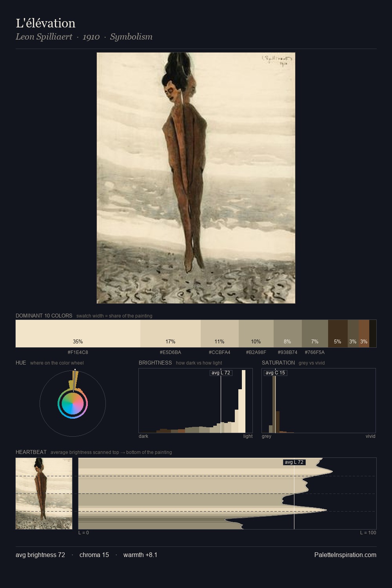Select the 11% tan swatch
The width and height of the screenshot is (392, 588).
pos(220,334)
